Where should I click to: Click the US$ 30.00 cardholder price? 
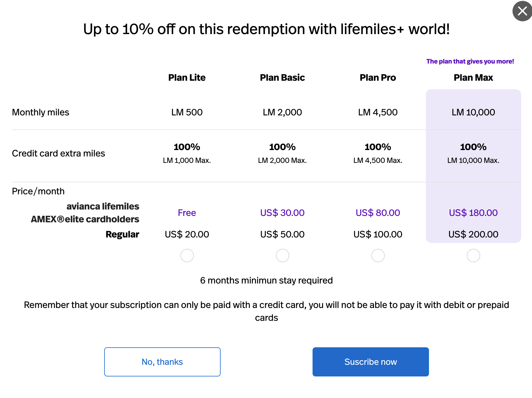click(x=282, y=213)
